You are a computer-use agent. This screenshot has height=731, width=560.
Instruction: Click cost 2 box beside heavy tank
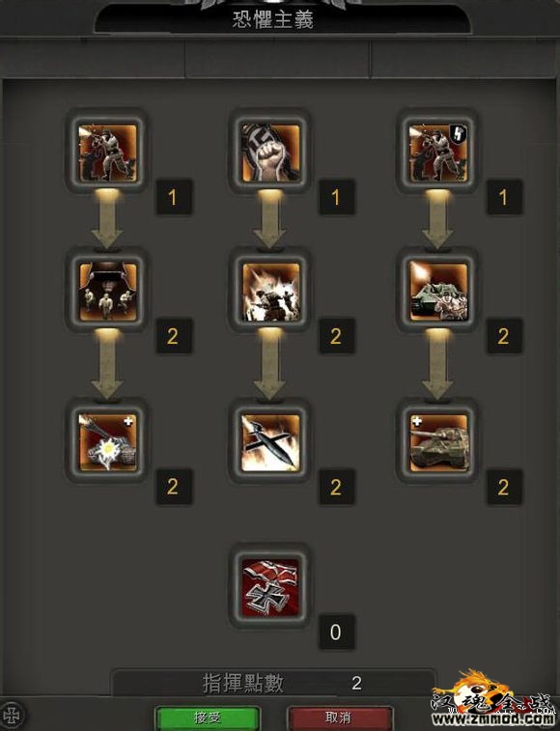504,488
